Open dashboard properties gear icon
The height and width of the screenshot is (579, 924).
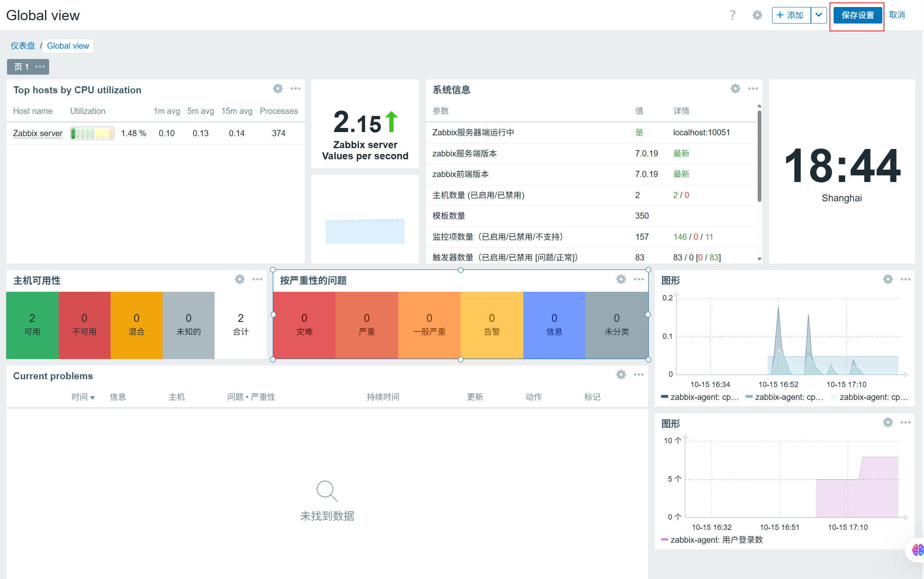click(x=757, y=15)
